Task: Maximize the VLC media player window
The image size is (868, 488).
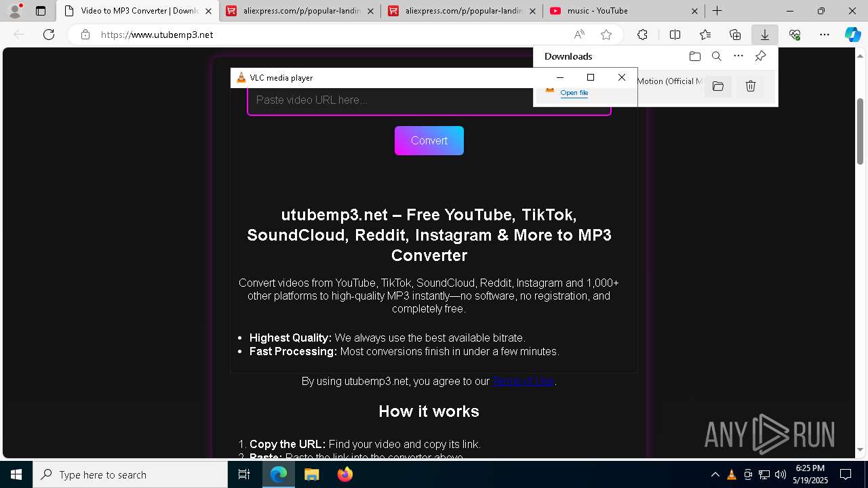Action: click(591, 77)
